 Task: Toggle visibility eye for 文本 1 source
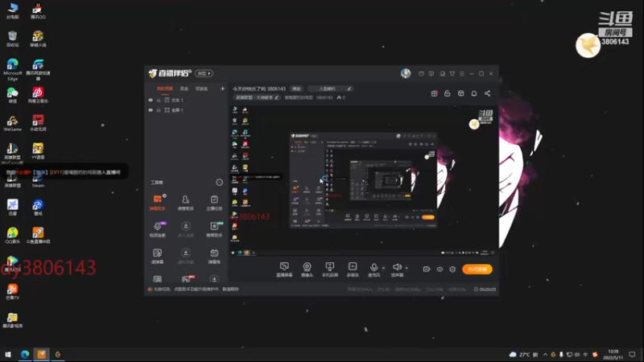point(151,100)
